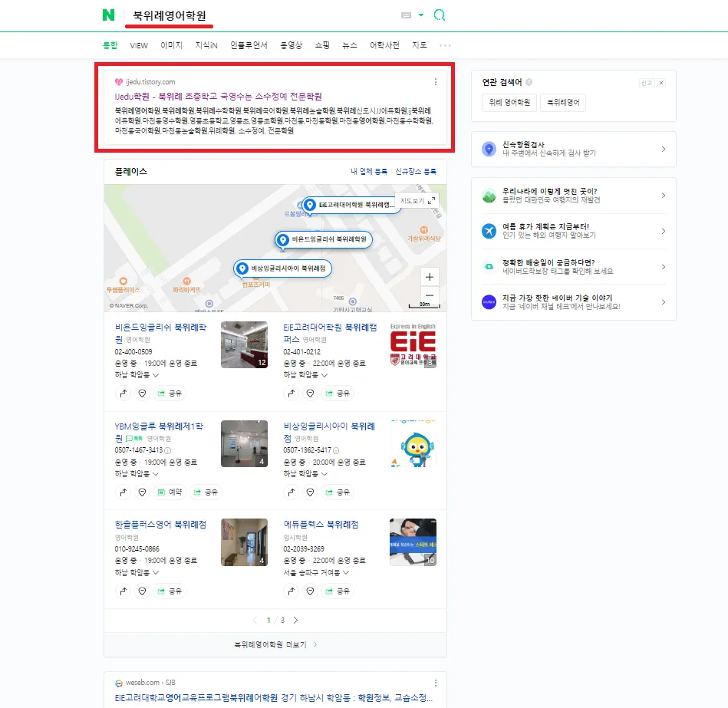
Task: Click info icon next to 0507-1362-5417
Action: (336, 450)
